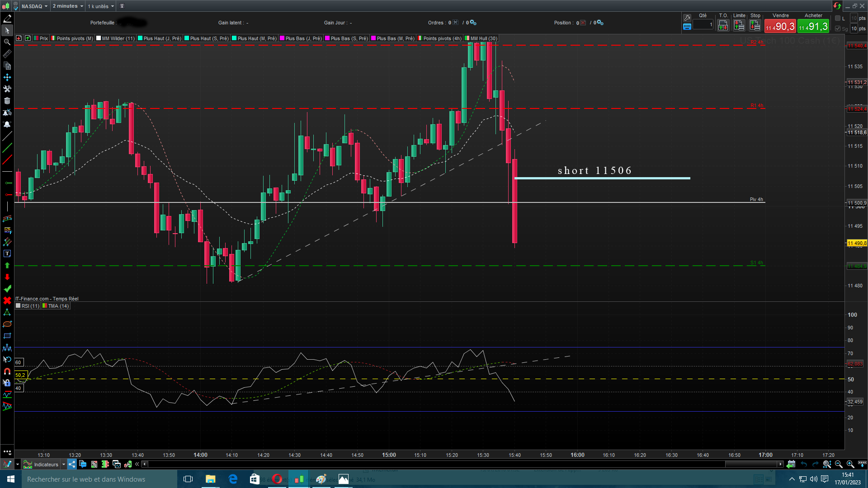Open the wrench trading settings icon
The height and width of the screenshot is (488, 868).
(687, 18)
